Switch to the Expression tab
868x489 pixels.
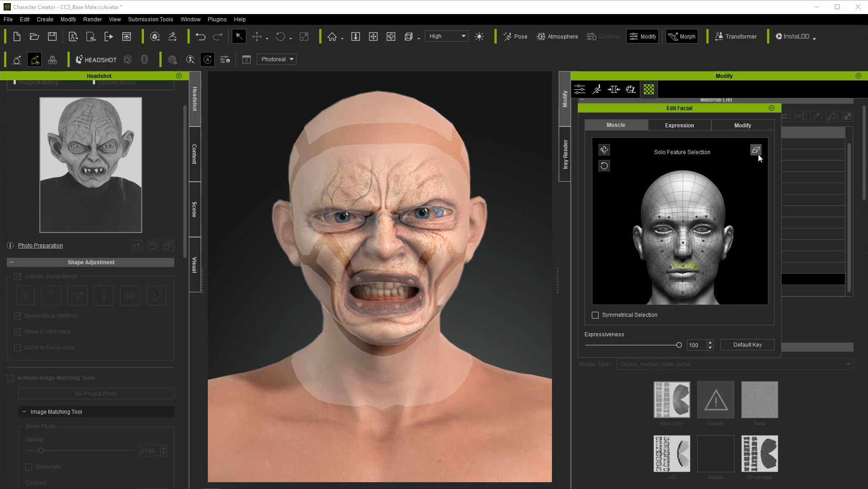[679, 125]
